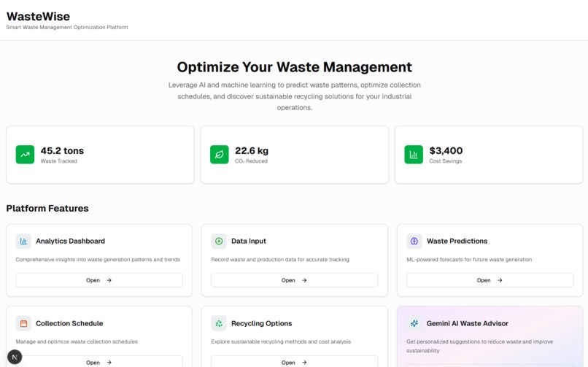Select the Gemini AI Waste Advisor title

tap(467, 323)
